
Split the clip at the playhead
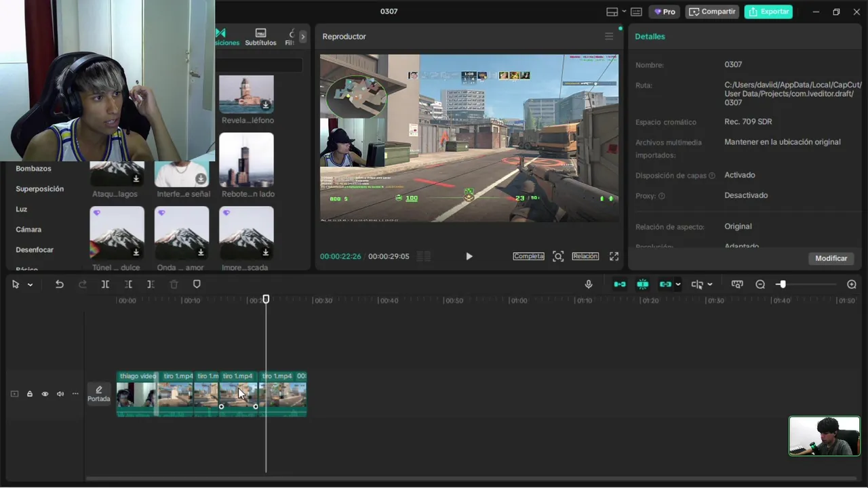[105, 285]
